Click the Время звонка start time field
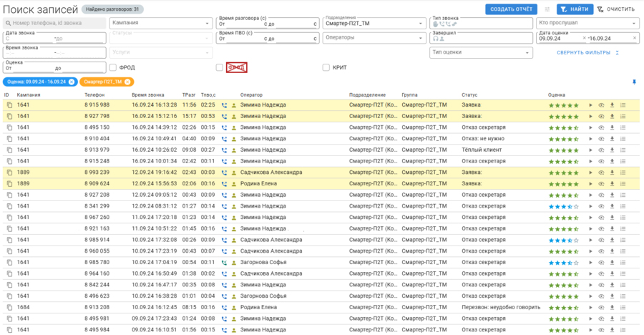The width and height of the screenshot is (644, 335). click(x=29, y=53)
